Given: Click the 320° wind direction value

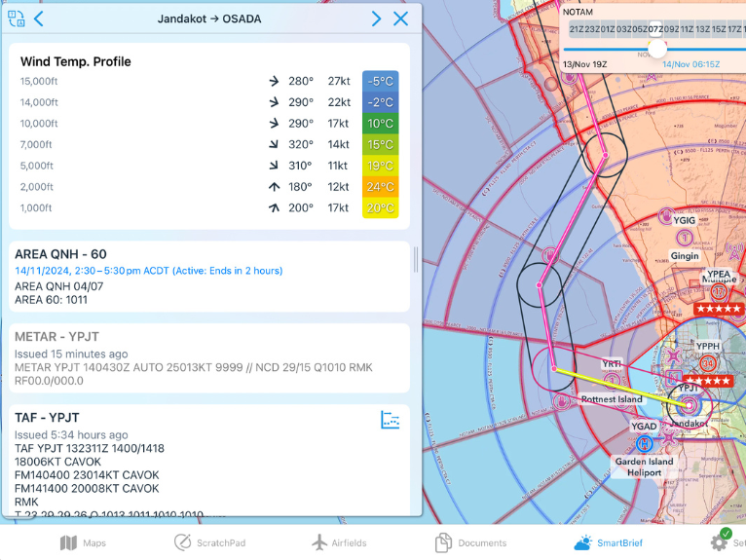Looking at the screenshot, I should [301, 144].
